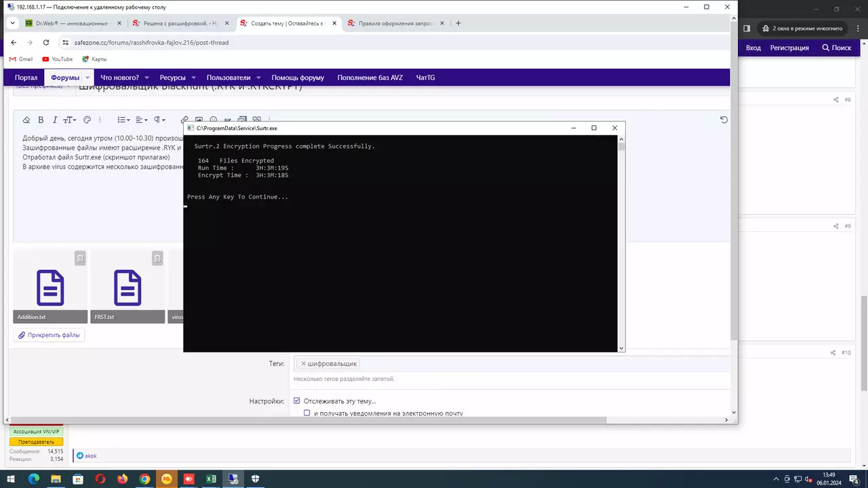The image size is (868, 488).
Task: Click the "Прикрепить файлы" button
Action: 49,335
